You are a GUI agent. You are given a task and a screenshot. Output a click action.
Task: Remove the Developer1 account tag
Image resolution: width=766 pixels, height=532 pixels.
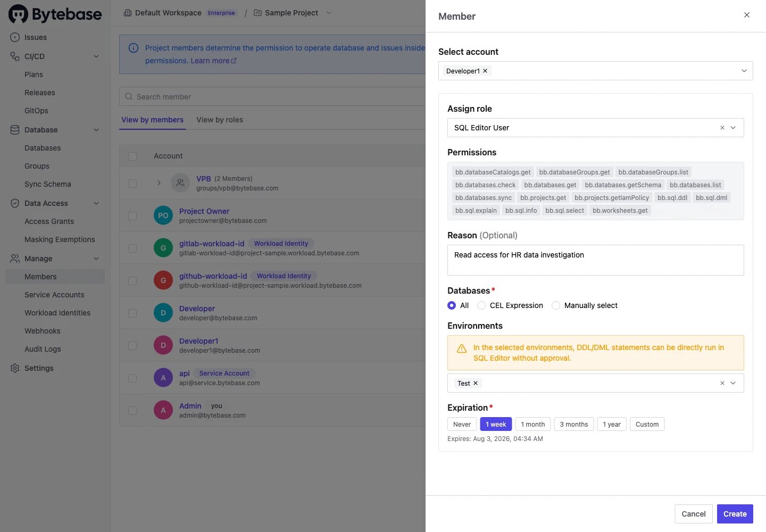pos(485,71)
